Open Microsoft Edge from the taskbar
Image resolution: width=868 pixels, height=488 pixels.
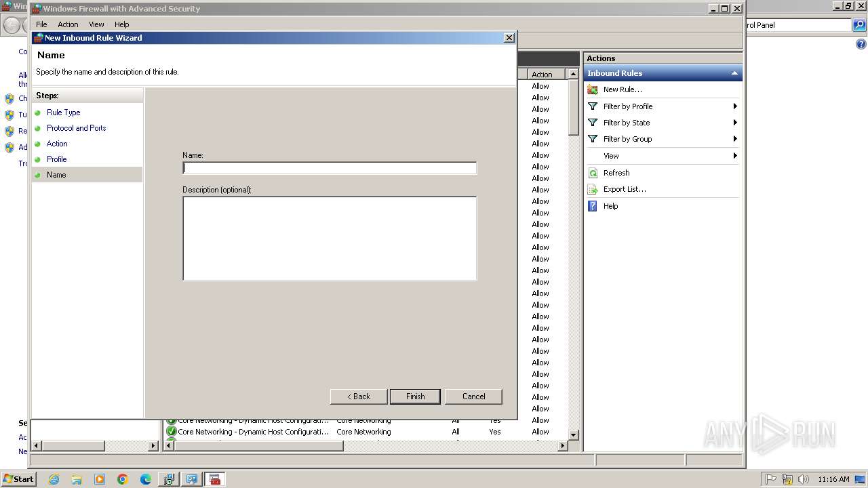coord(146,479)
